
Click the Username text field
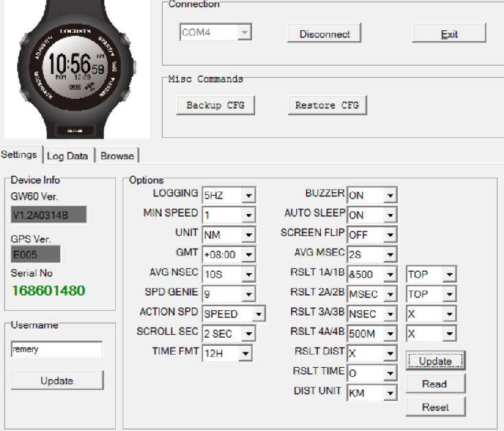coord(56,349)
